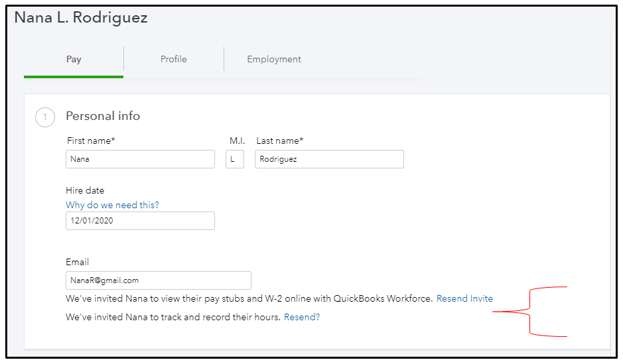Image resolution: width=623 pixels, height=364 pixels.
Task: Click the 'Last name*' label
Action: click(280, 141)
